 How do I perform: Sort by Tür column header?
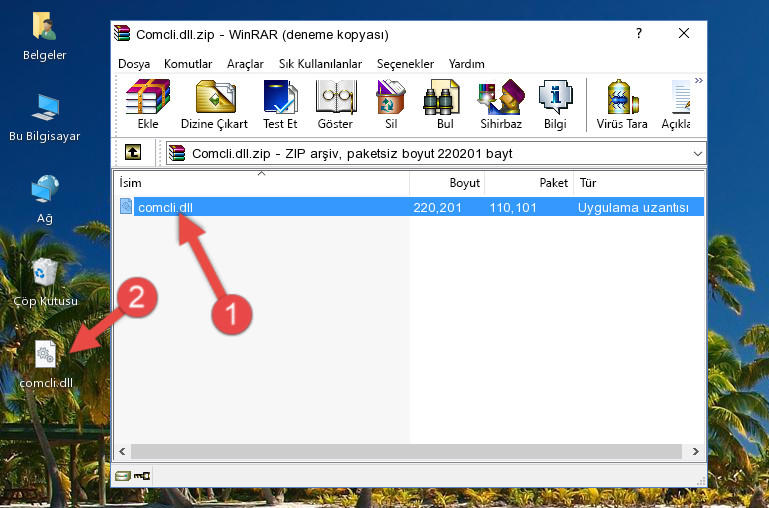click(639, 183)
